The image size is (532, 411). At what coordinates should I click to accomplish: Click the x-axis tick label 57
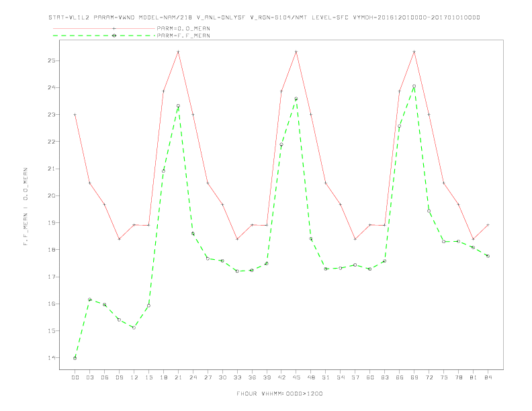coord(355,377)
